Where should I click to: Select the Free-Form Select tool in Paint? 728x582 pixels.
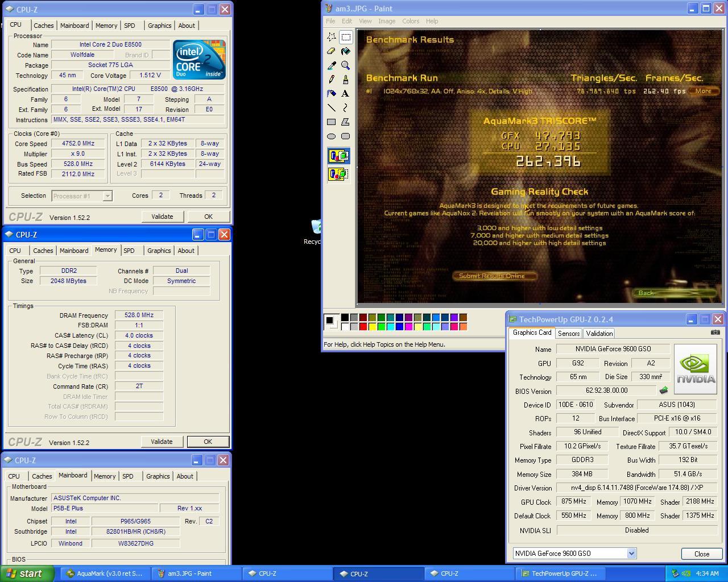332,37
